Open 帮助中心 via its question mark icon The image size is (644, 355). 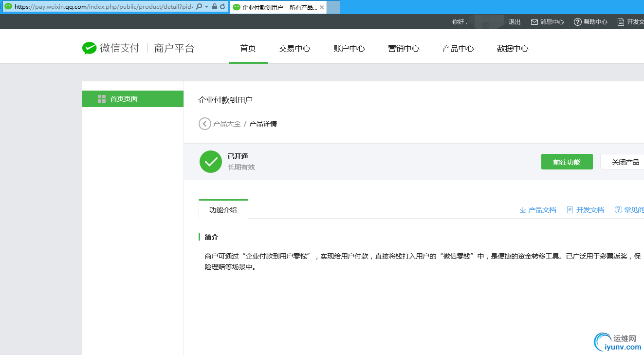(578, 22)
